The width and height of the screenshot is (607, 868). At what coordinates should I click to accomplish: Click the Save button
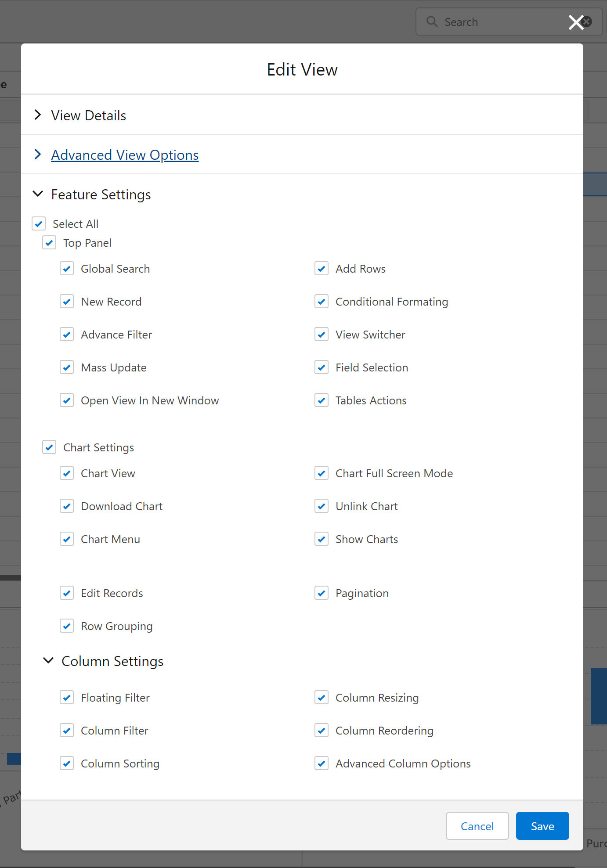tap(542, 826)
